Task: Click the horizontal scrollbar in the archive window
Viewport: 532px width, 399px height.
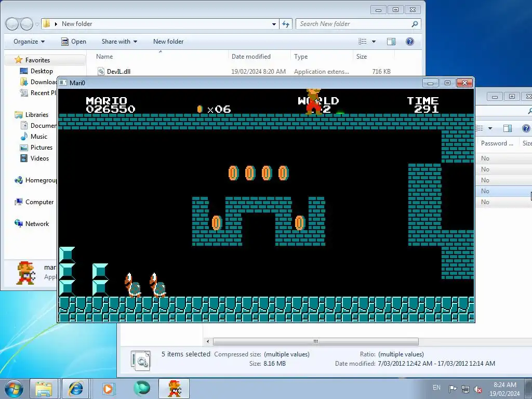Action: (315, 341)
